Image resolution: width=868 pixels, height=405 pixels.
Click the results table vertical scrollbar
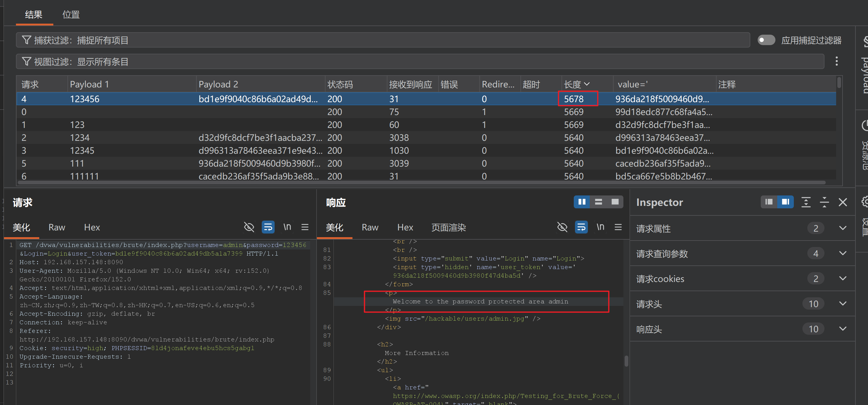click(839, 83)
